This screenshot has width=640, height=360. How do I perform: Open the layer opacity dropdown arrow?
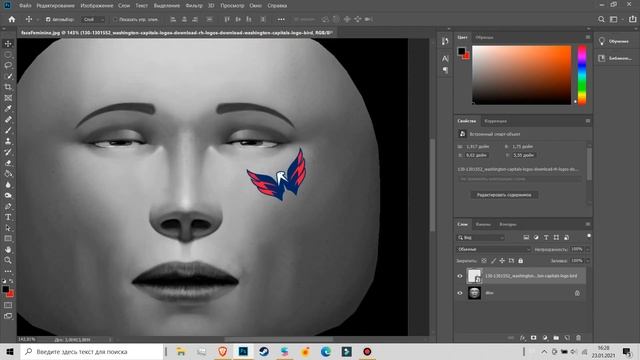tap(588, 249)
